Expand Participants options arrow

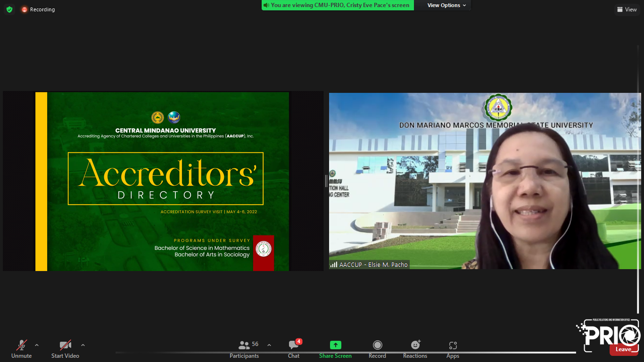point(269,345)
